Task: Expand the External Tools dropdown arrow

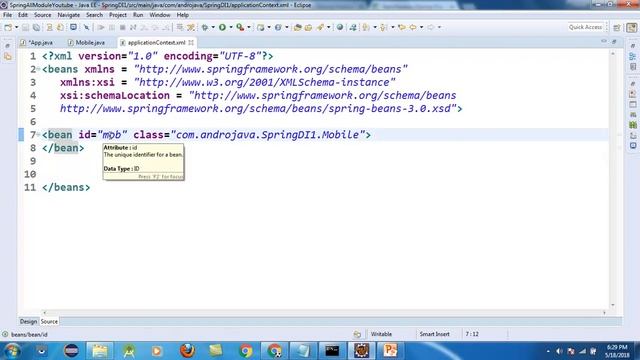Action: click(249, 27)
